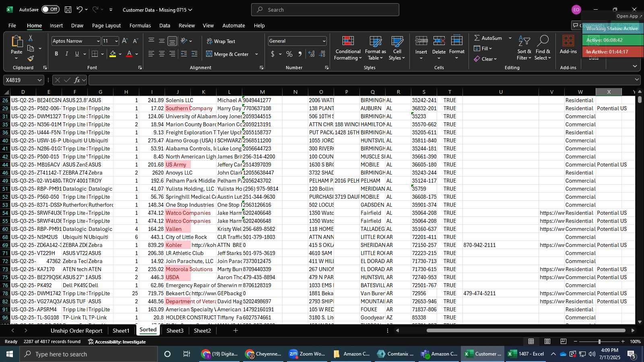
Task: Click the Align Right icon
Action: [172, 54]
